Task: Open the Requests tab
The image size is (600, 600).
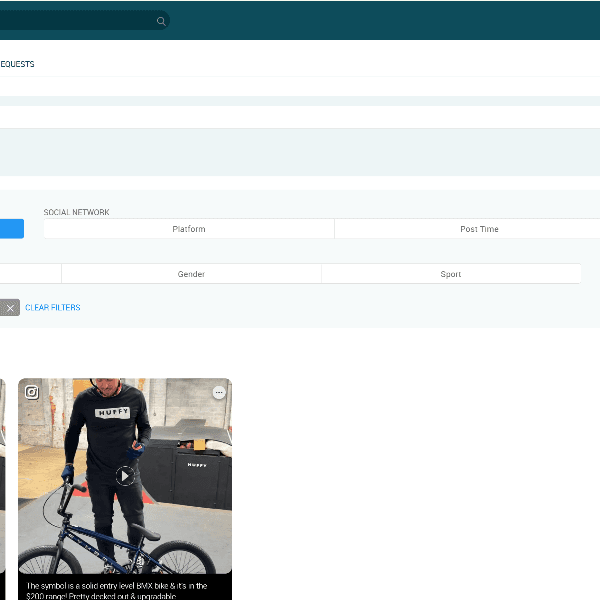Action: [17, 64]
